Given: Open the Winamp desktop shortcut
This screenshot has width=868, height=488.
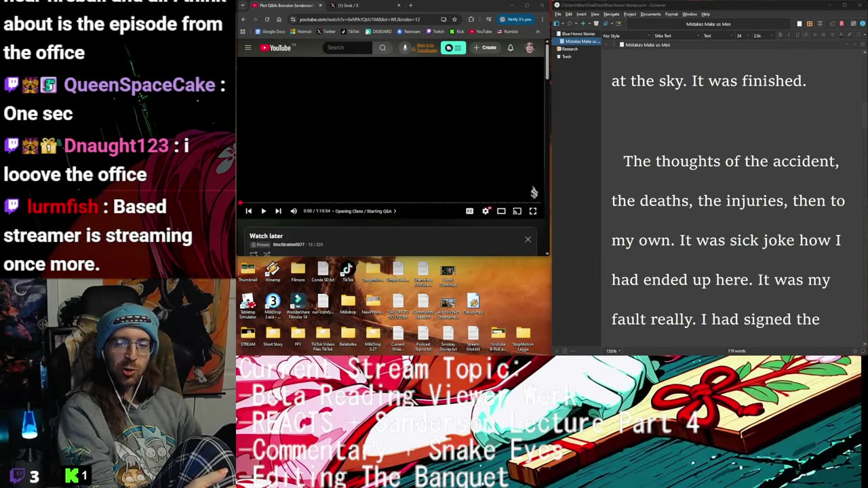Looking at the screenshot, I should click(273, 272).
